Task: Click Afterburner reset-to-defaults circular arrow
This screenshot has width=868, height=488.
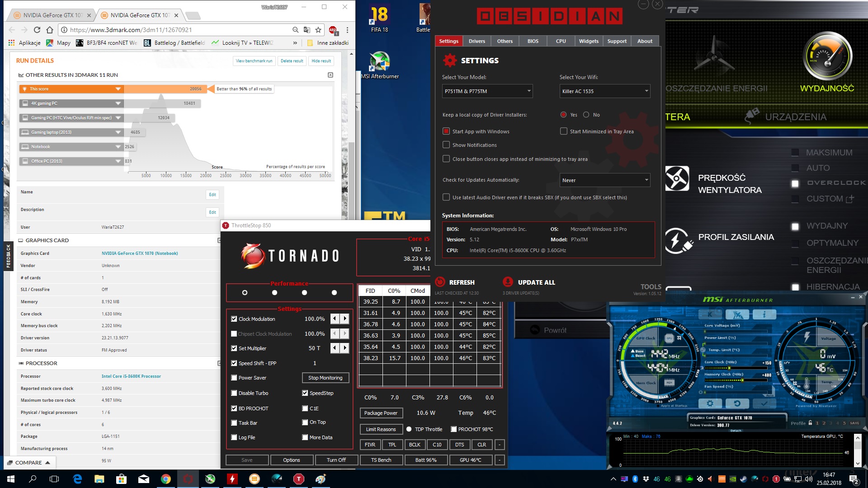Action: [737, 403]
